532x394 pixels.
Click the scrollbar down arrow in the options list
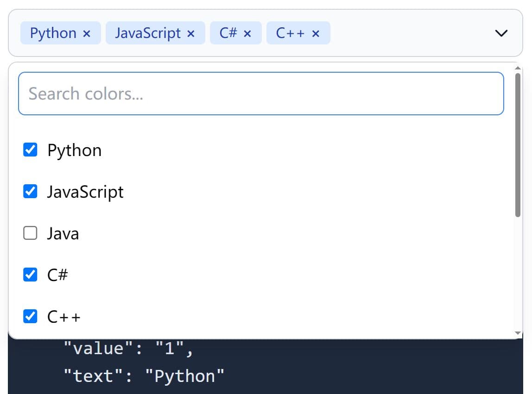coord(518,333)
